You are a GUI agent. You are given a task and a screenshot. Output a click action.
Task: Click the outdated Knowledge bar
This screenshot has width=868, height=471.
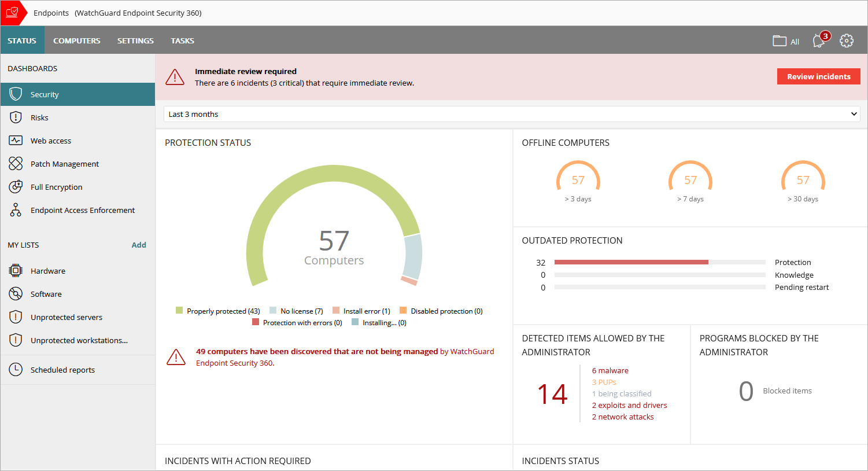point(660,275)
